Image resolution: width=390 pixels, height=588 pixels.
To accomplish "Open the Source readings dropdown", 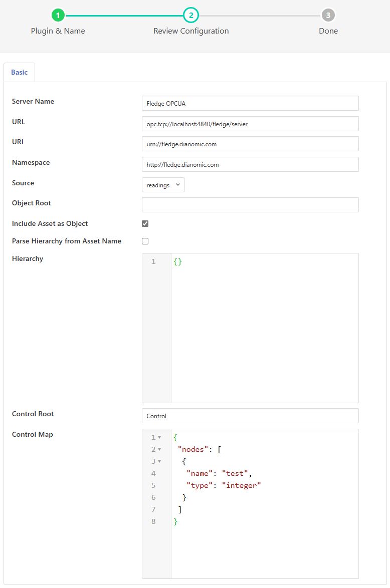I will click(x=163, y=185).
